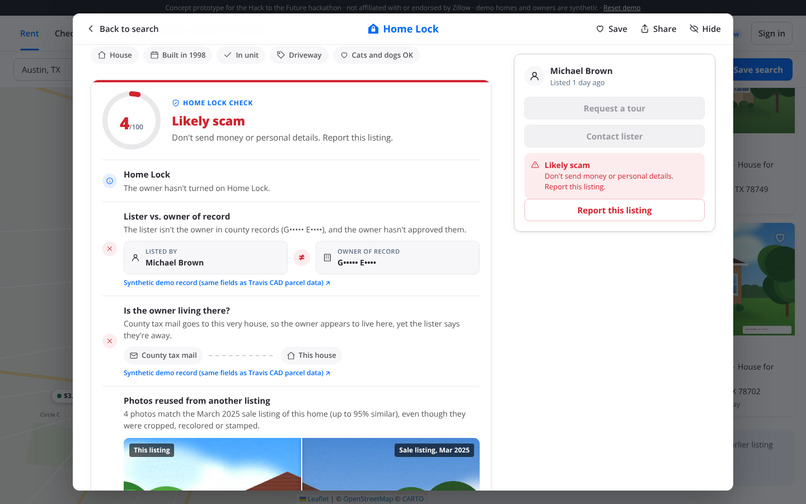Click the Austin, TX search field
806x504 pixels.
tap(43, 70)
